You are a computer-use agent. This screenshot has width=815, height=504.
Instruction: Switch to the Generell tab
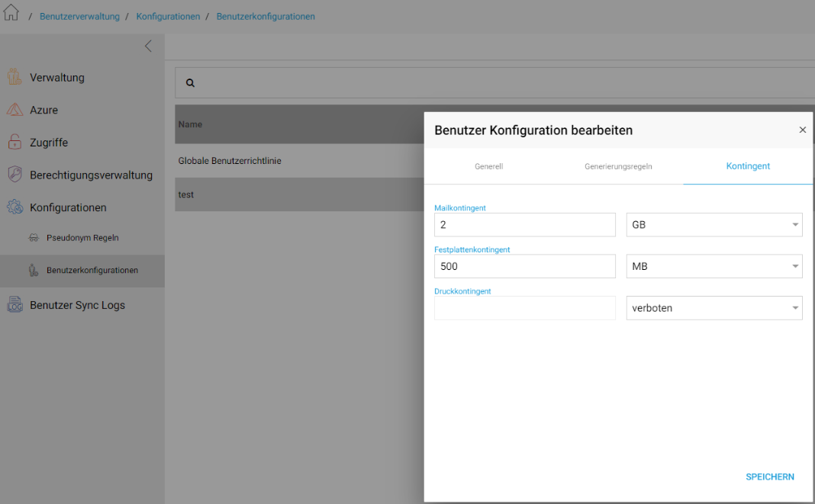point(488,166)
